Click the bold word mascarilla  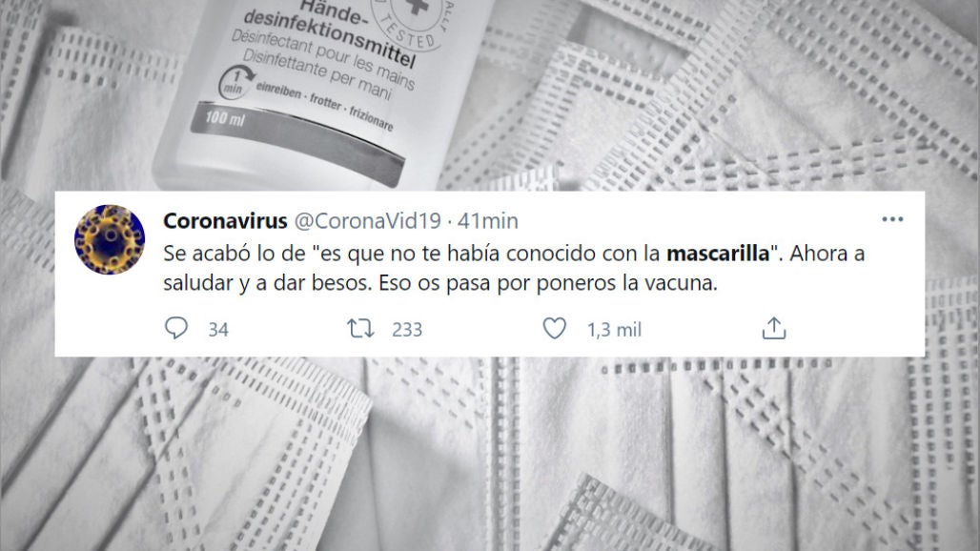pyautogui.click(x=718, y=254)
